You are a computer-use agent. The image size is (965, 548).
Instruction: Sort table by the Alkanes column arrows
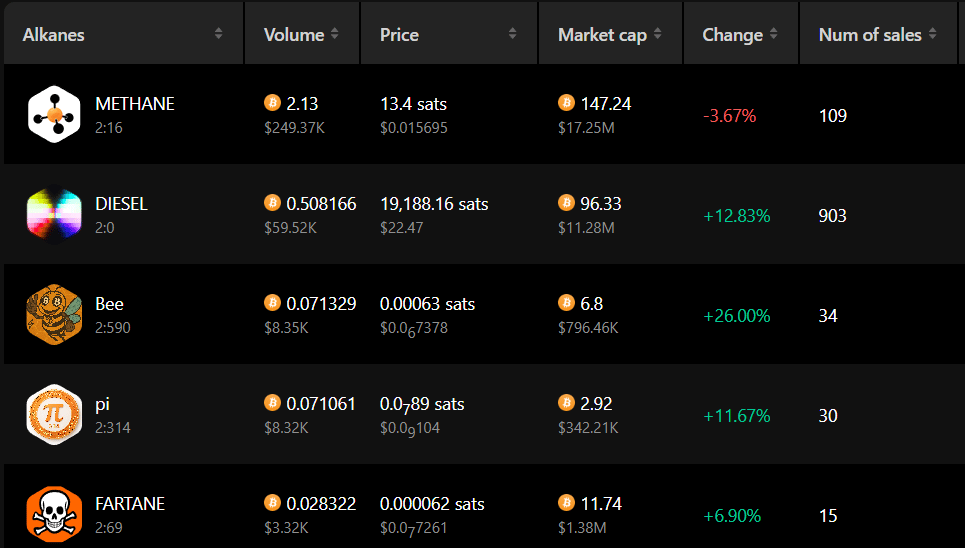pos(218,34)
